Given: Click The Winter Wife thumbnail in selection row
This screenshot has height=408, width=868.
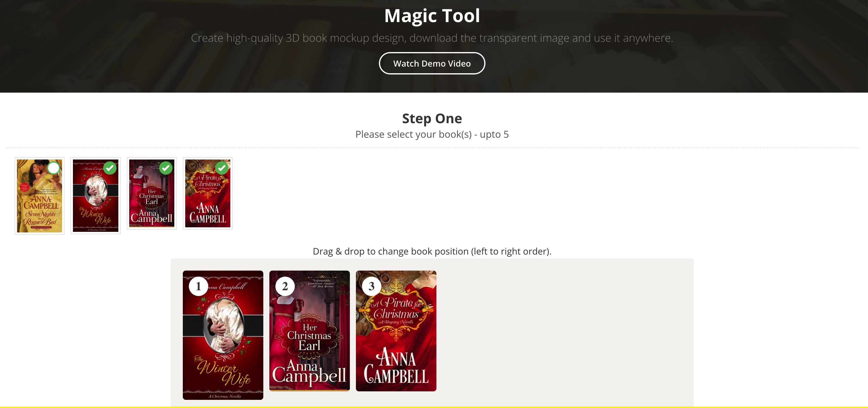Looking at the screenshot, I should click(x=96, y=196).
